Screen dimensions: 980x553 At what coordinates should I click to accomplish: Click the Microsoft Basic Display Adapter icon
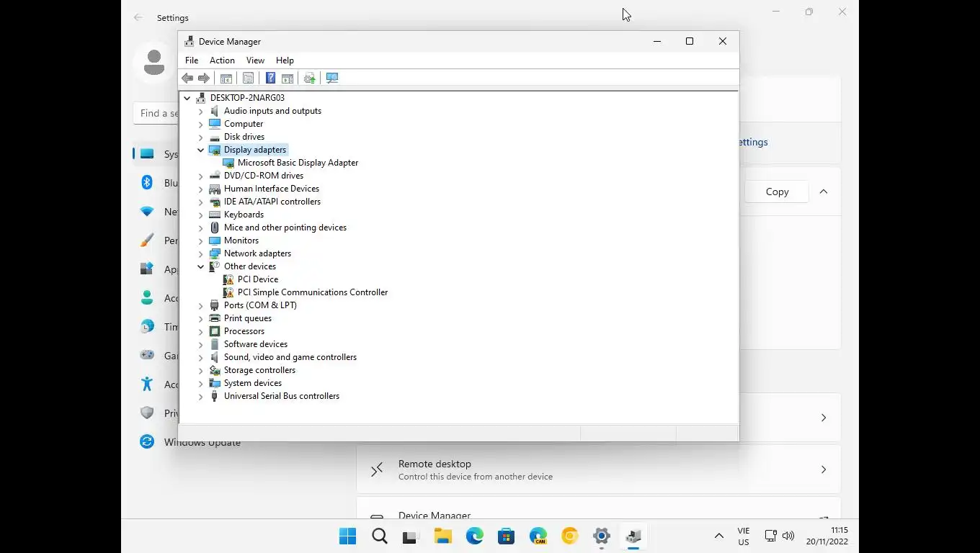click(228, 163)
